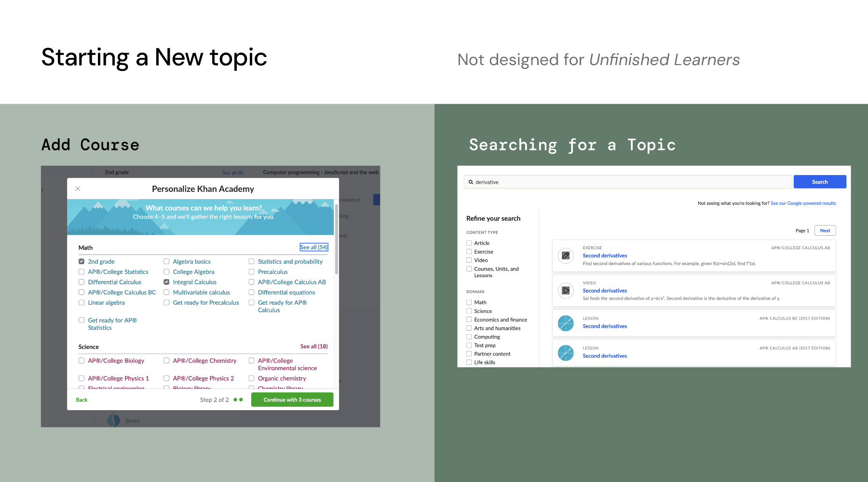Filter search by Life skills domain
This screenshot has width=868, height=482.
(x=469, y=362)
